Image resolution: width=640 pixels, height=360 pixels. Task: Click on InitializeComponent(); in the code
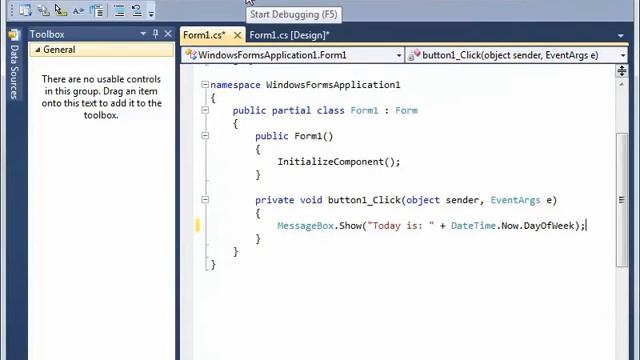point(339,162)
